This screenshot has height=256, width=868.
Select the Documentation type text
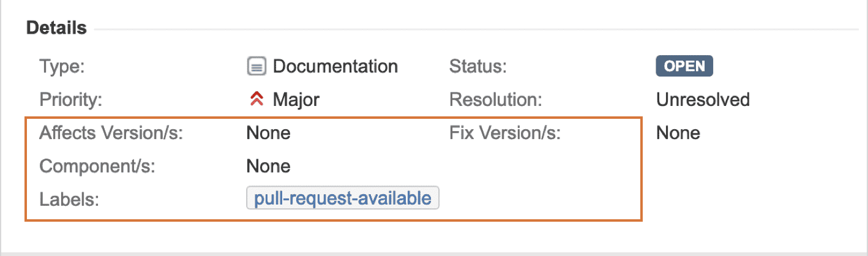pos(335,66)
